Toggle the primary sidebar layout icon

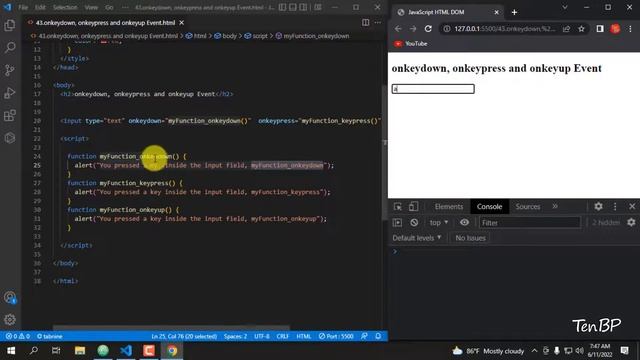282,7
